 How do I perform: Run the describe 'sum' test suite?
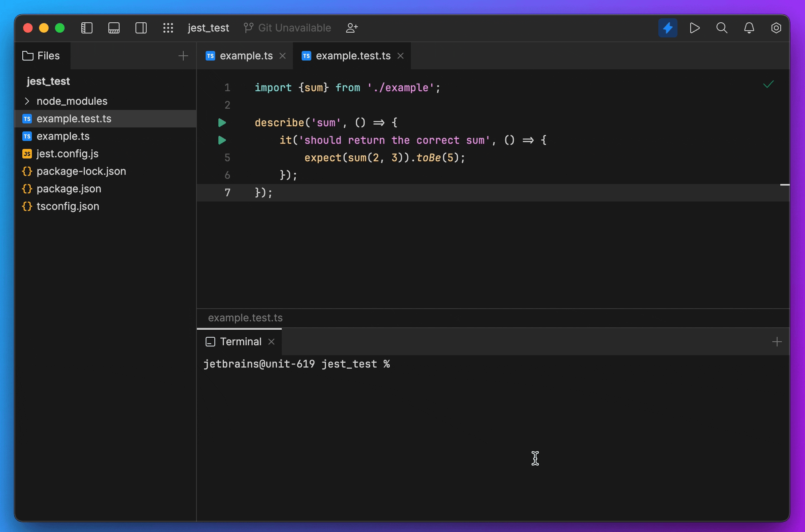pyautogui.click(x=222, y=123)
